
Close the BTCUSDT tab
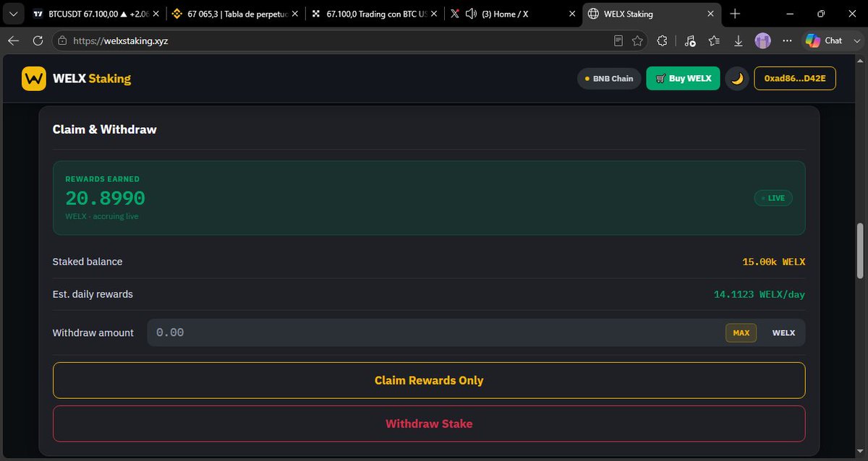pyautogui.click(x=156, y=14)
